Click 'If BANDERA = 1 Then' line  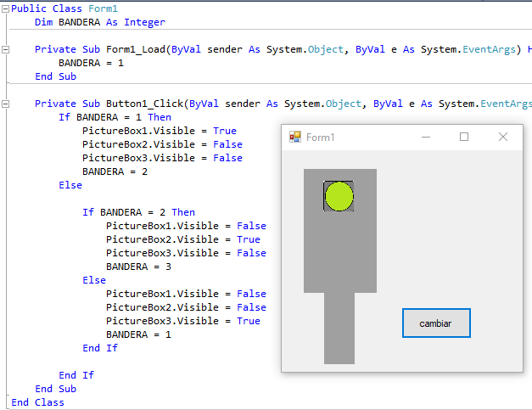click(x=115, y=117)
